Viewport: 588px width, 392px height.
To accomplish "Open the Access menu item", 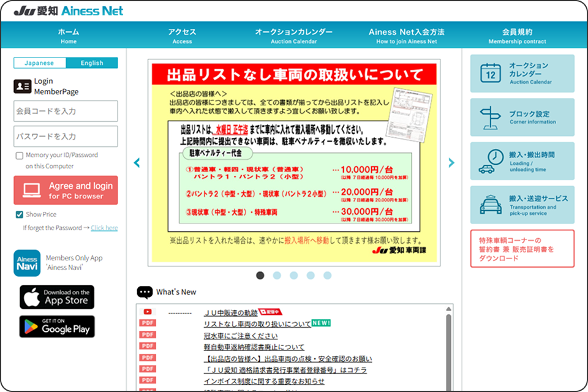I will (x=182, y=36).
